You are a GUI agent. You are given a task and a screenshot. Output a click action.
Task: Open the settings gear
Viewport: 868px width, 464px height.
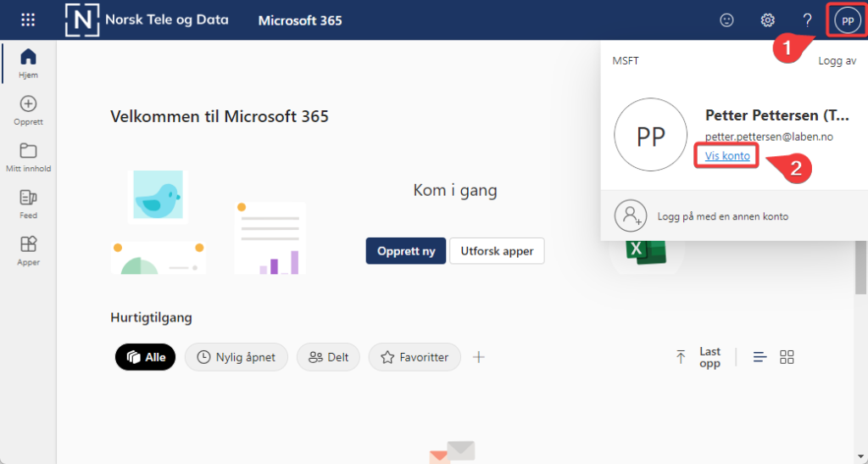[x=767, y=20]
